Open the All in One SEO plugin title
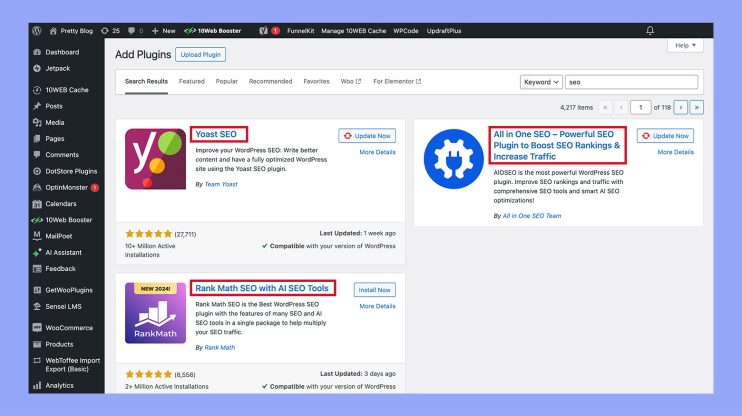This screenshot has height=416, width=742. click(556, 145)
